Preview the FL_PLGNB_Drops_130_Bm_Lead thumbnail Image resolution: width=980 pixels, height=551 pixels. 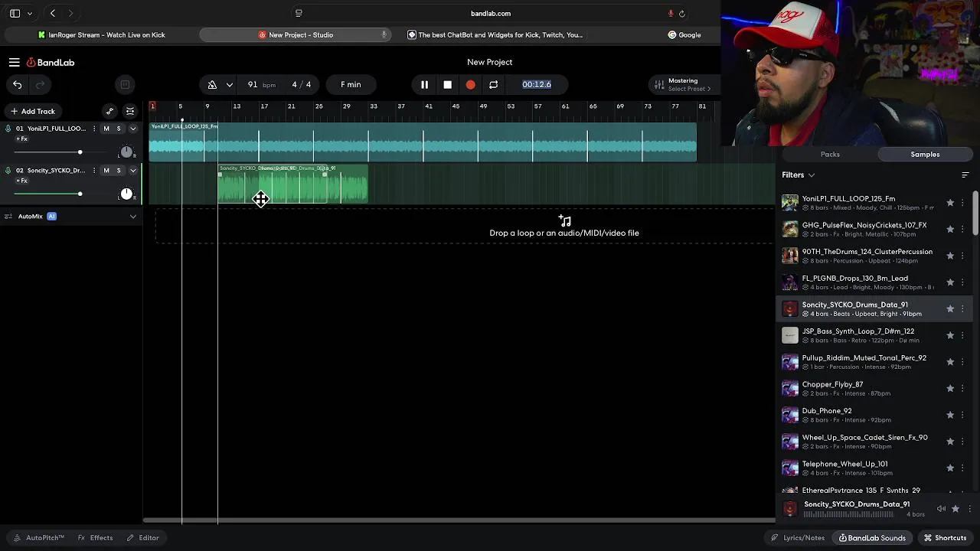pos(790,282)
